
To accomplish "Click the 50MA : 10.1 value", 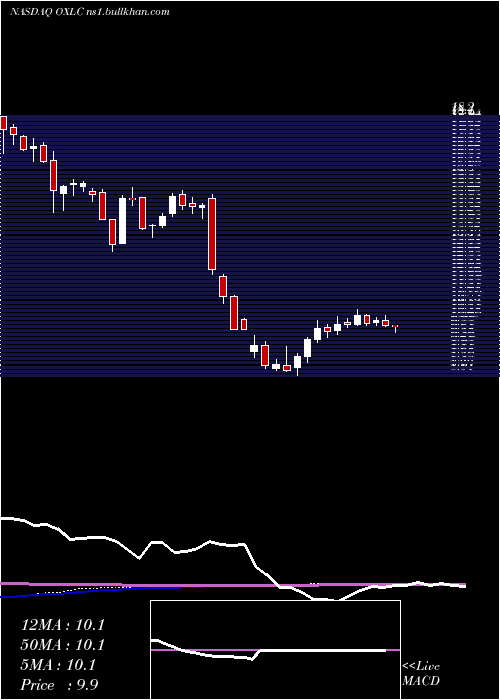I will (62, 645).
